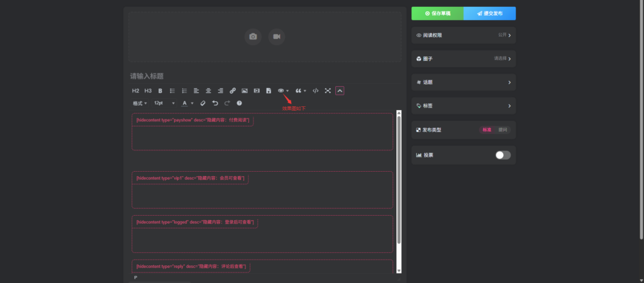
Task: Click the undo arrow icon
Action: tap(215, 103)
